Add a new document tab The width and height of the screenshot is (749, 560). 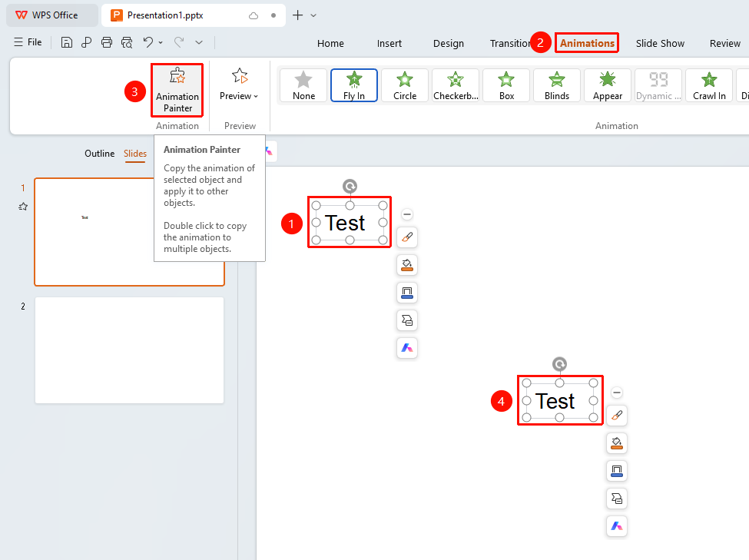297,15
